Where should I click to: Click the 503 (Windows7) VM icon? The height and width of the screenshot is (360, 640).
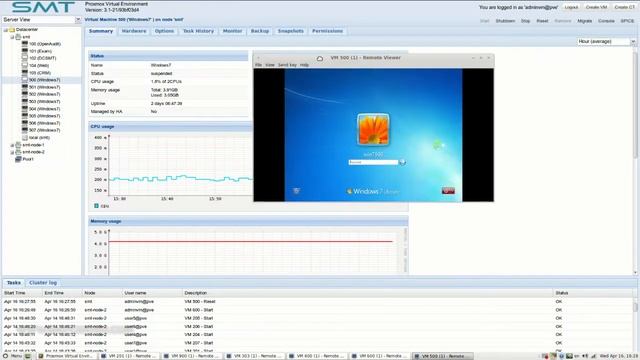point(24,101)
